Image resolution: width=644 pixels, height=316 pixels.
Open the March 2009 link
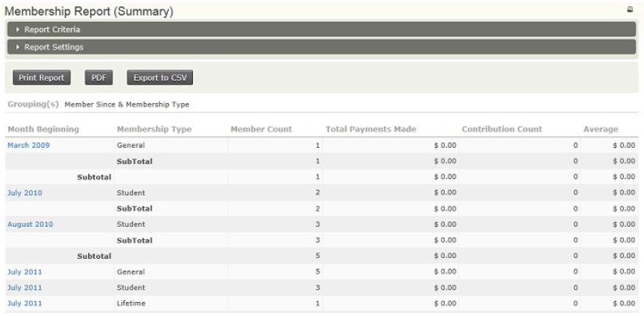(x=27, y=145)
